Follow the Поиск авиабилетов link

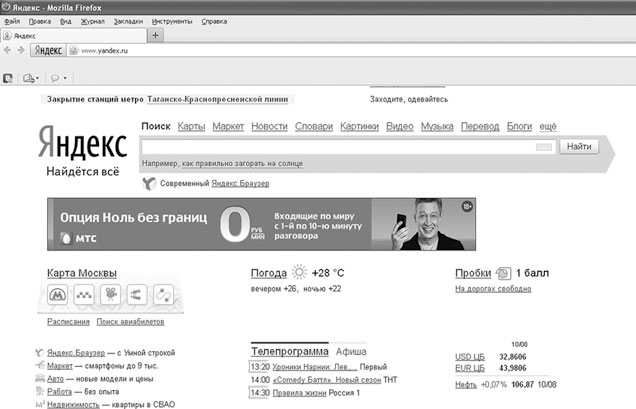[x=130, y=322]
